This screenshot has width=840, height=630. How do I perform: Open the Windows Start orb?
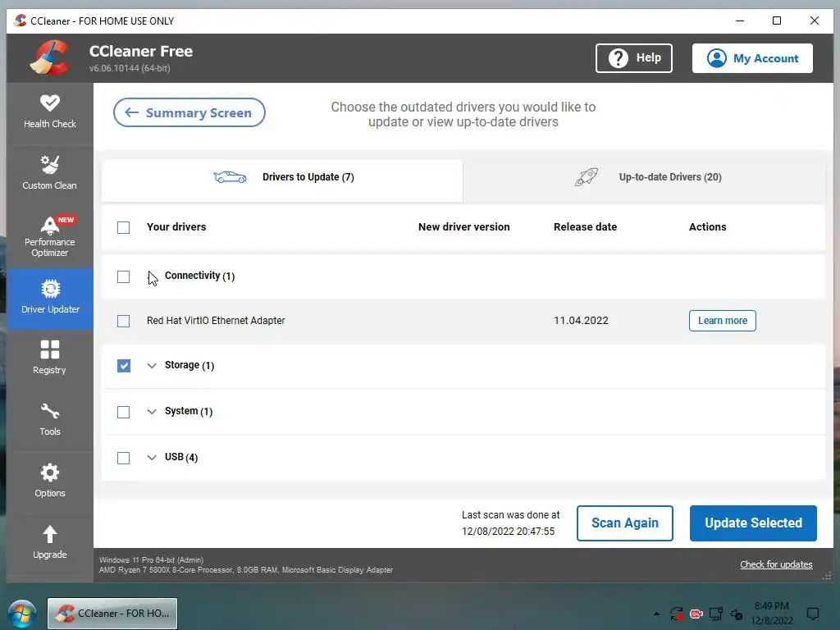pyautogui.click(x=22, y=614)
